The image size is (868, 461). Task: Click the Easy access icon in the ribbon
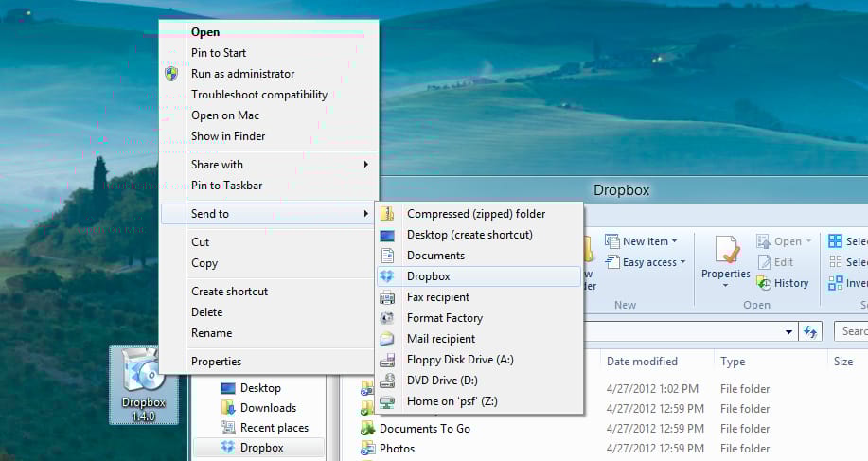tap(611, 262)
